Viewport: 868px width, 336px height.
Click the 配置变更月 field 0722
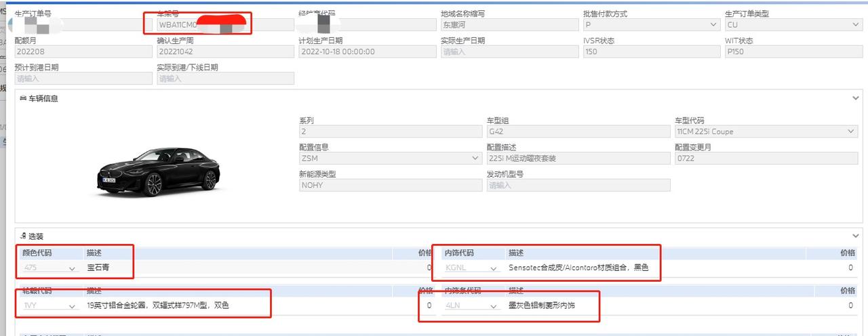[767, 159]
